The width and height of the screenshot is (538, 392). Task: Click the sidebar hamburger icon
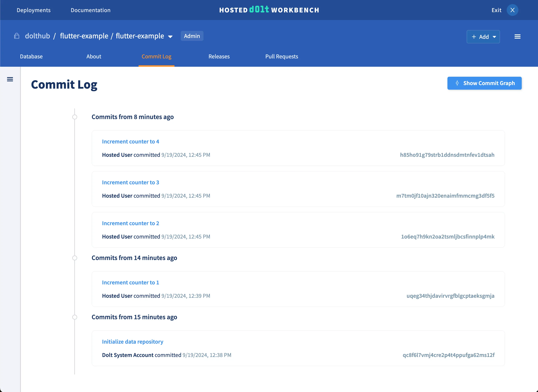click(10, 79)
